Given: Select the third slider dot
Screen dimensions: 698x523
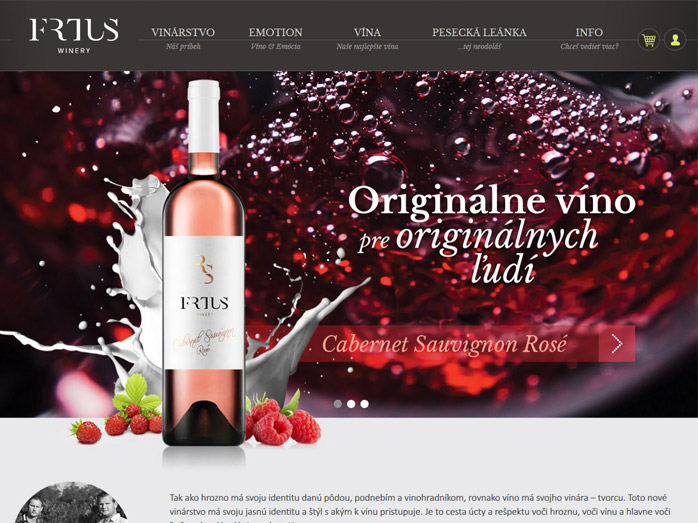Looking at the screenshot, I should coord(365,404).
